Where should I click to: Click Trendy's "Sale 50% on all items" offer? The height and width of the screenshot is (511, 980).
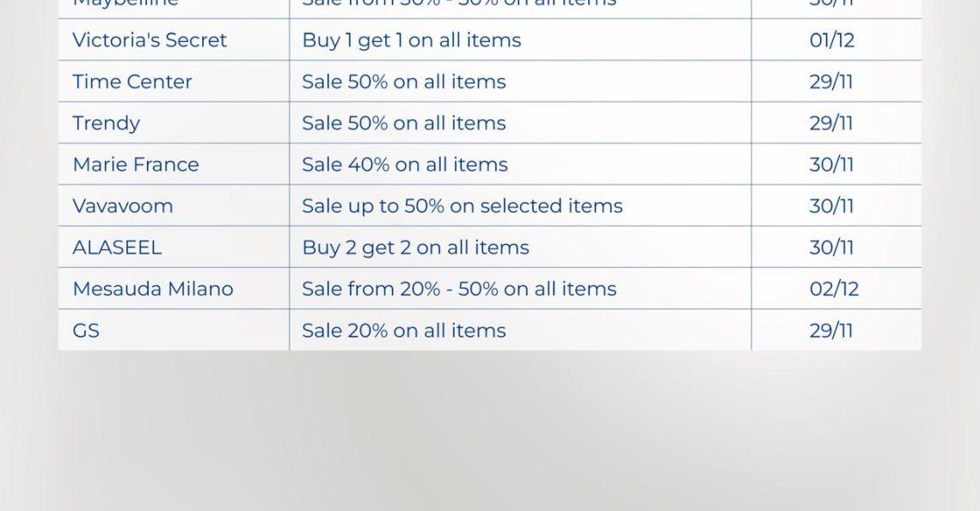404,123
